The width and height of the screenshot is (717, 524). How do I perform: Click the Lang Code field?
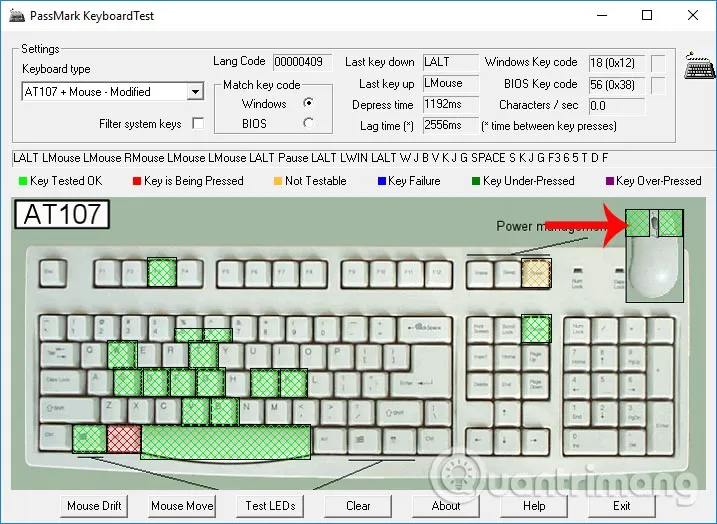(302, 62)
